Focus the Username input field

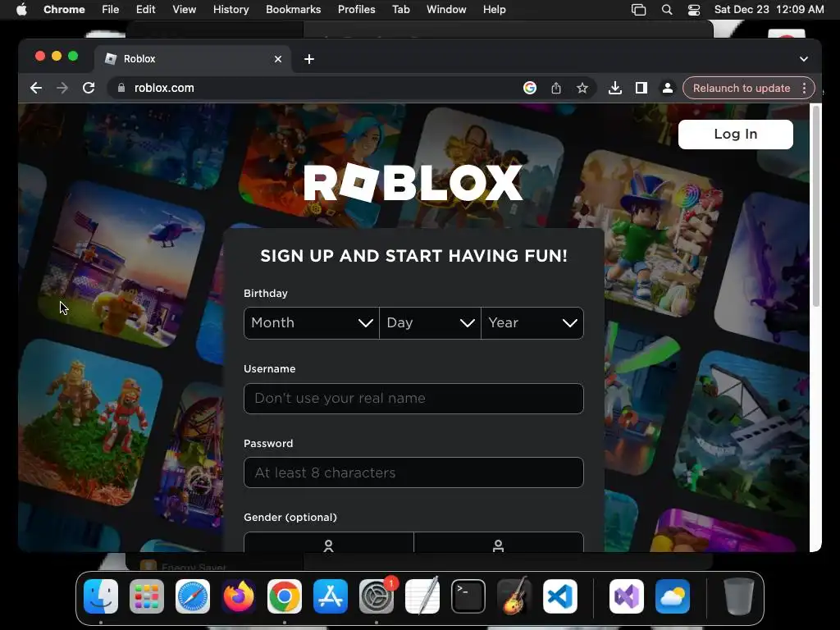click(413, 399)
